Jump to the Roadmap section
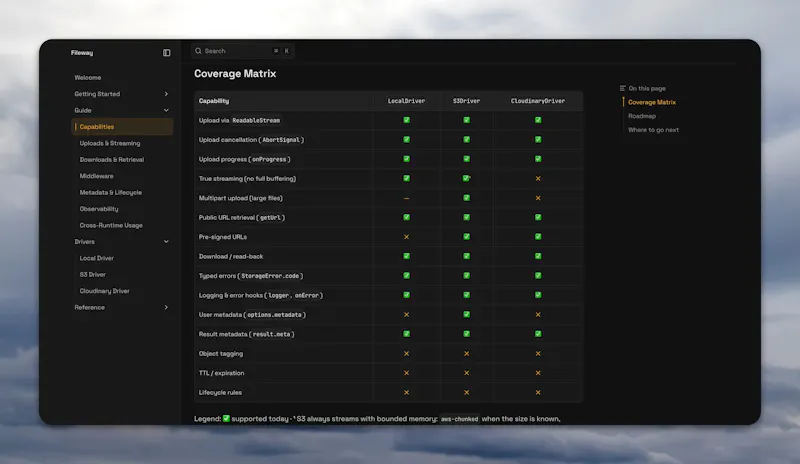800x464 pixels. 642,116
